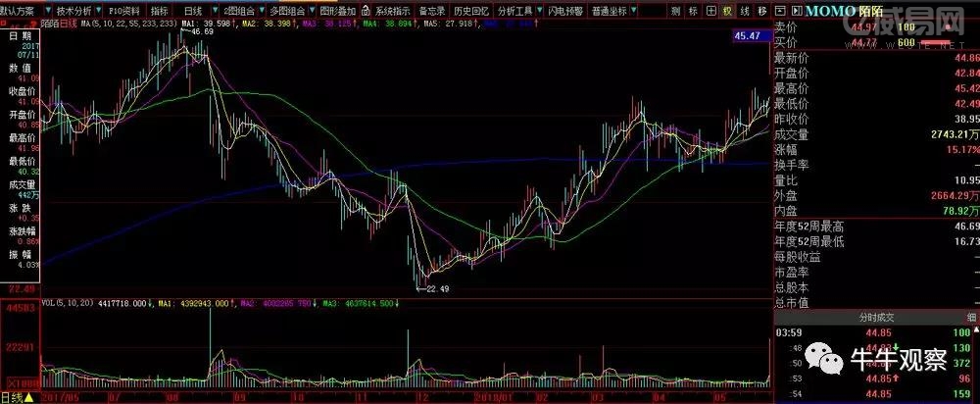Expand the dropdown arrow after 多图组合
The width and height of the screenshot is (980, 404).
pos(313,11)
